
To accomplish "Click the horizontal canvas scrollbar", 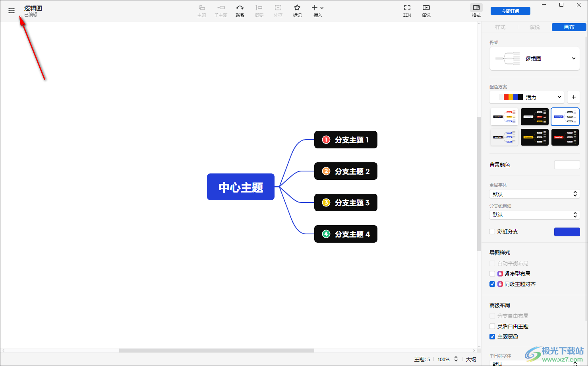I will [217, 350].
